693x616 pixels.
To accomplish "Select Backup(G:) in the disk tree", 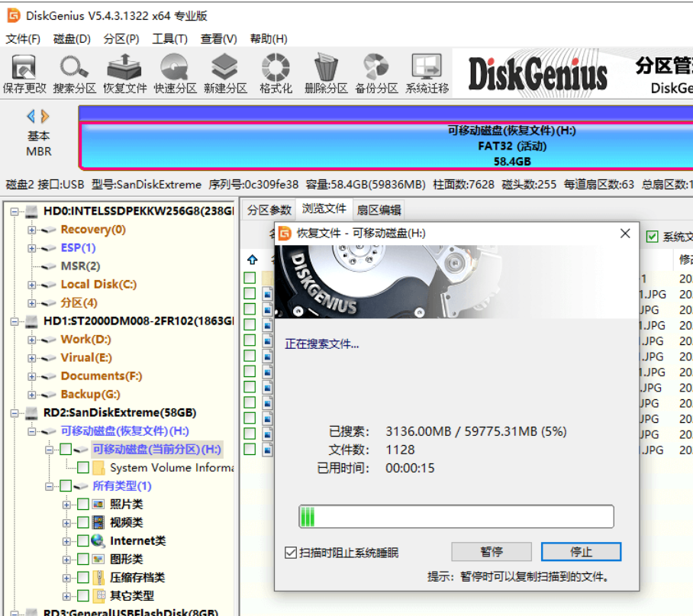I will 91,394.
